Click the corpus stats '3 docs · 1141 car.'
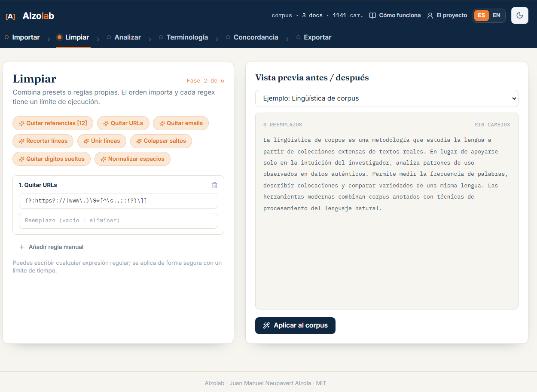 [x=333, y=15]
